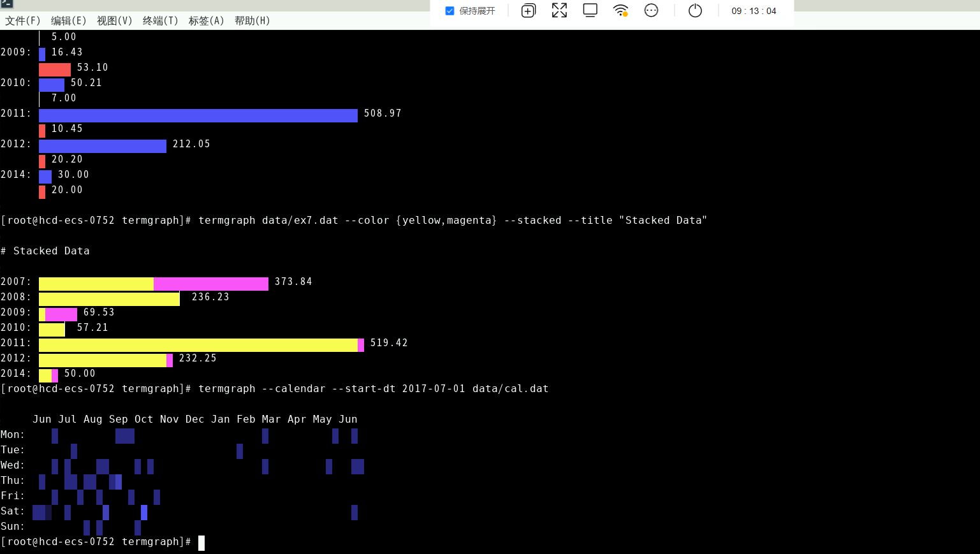The image size is (980, 554).
Task: Click the yellow segment of 2011 stacked bar
Action: click(198, 345)
